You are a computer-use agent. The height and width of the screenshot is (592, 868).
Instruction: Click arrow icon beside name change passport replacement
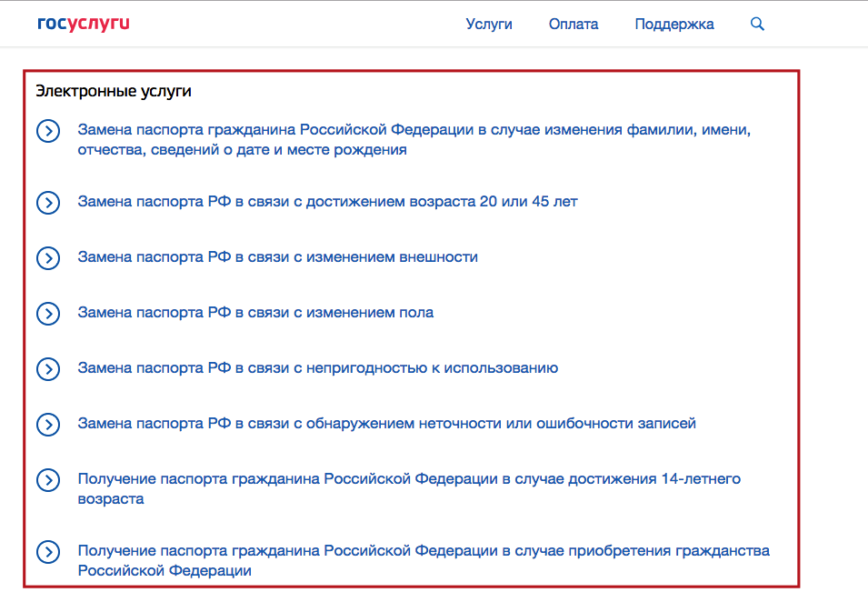click(48, 131)
